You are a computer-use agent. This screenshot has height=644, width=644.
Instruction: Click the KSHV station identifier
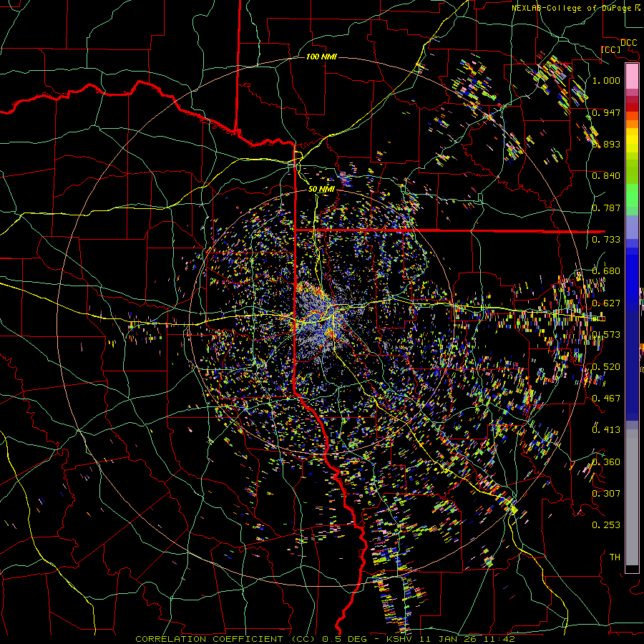pyautogui.click(x=400, y=639)
